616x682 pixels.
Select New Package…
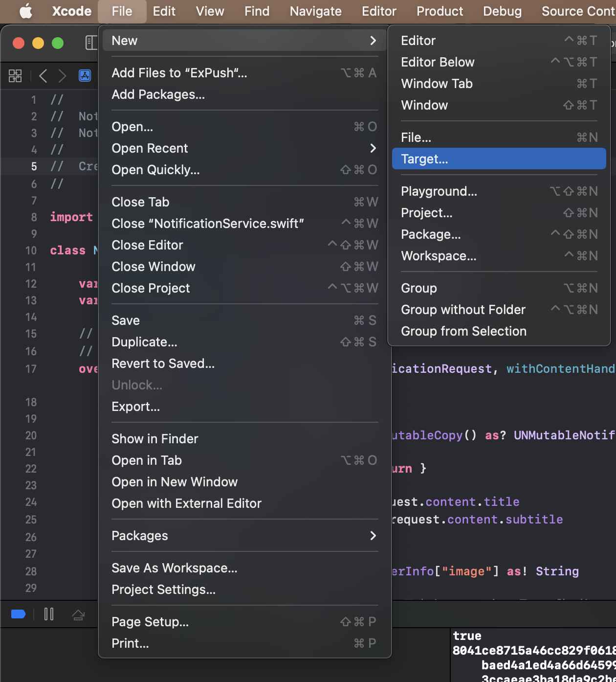[x=499, y=234]
